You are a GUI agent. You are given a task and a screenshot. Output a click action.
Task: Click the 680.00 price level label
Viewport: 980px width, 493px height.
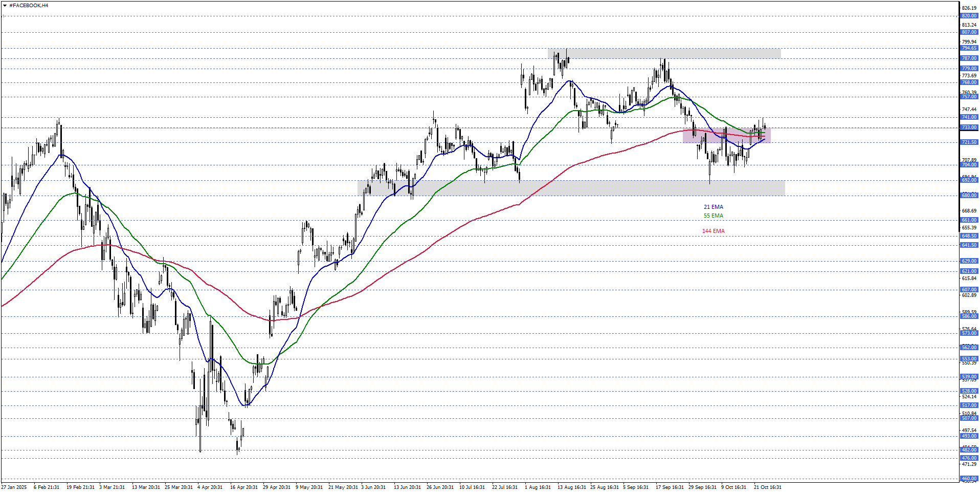[969, 196]
